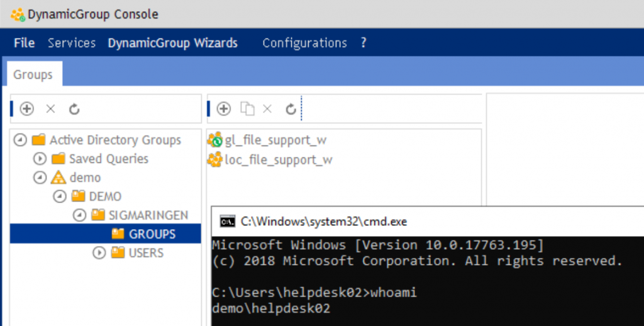Collapse the Active Directory Groups node
Screen dimensions: 644x326
point(20,140)
